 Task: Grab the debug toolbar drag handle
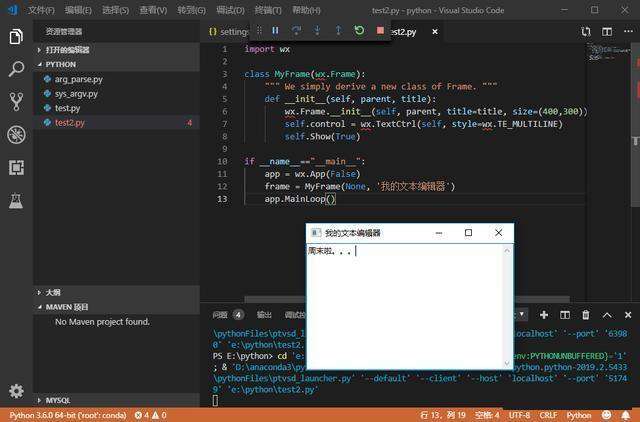point(259,31)
